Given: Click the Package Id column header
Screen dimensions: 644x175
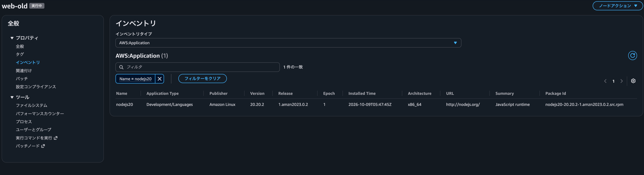Looking at the screenshot, I should point(556,93).
